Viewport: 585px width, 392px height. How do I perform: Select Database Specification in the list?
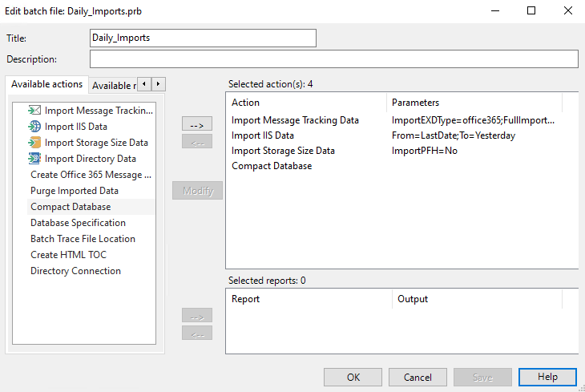(x=78, y=223)
